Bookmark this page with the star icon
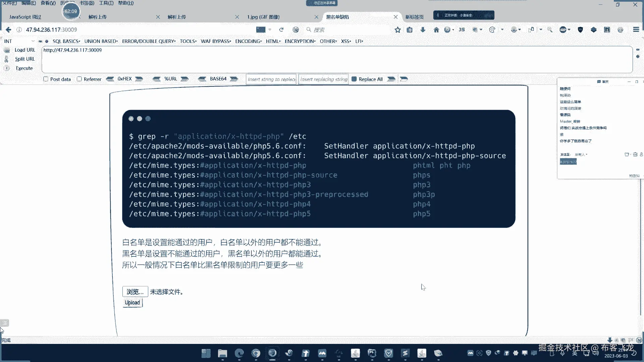 398,30
